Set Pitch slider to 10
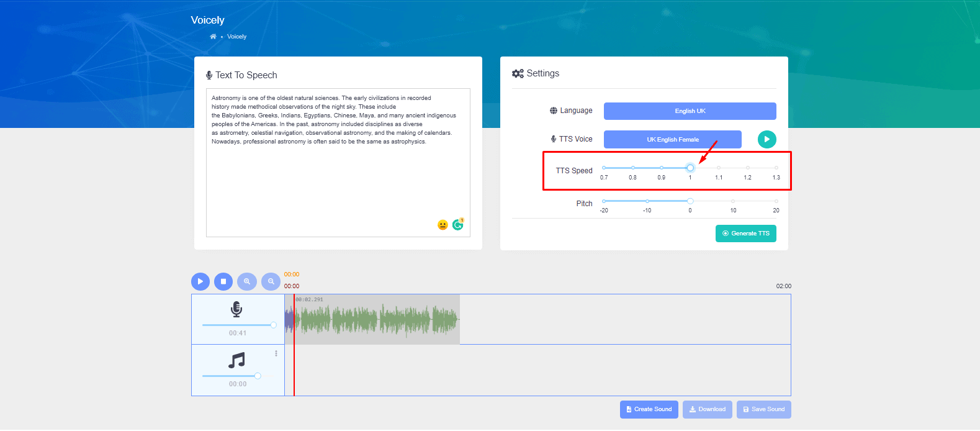980x431 pixels. 733,201
